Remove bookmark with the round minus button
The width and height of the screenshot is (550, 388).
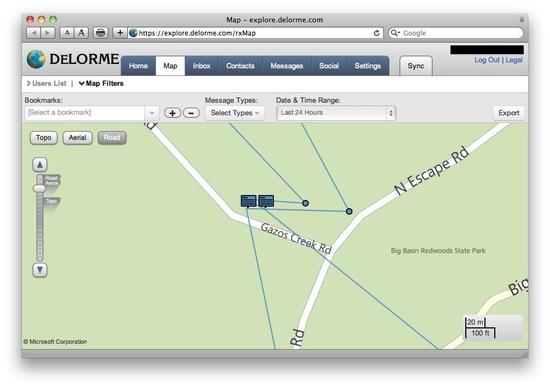tap(191, 113)
